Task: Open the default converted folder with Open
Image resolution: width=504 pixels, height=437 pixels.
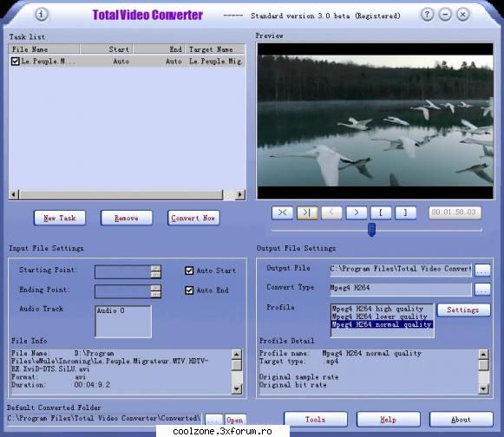Action: click(235, 420)
